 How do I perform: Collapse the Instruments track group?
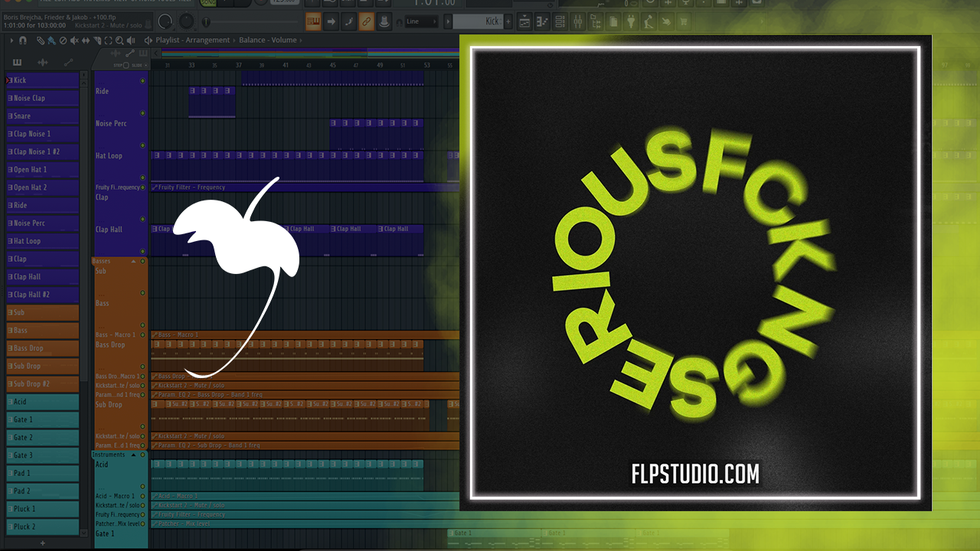click(134, 455)
